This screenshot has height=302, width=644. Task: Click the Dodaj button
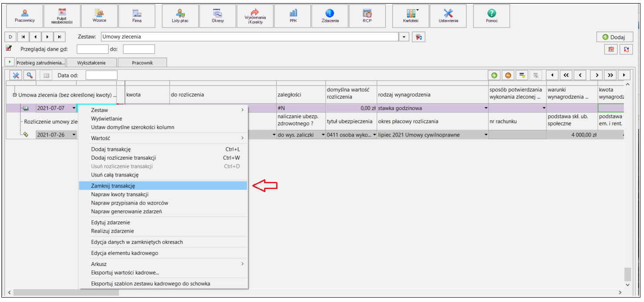[x=615, y=37]
